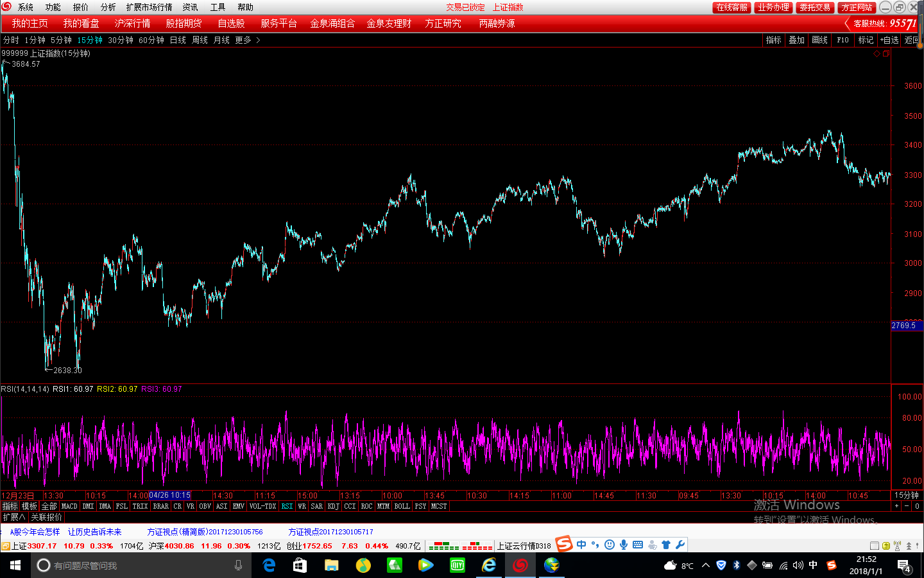
Task: Open the 扩展市场行情 menu
Action: [150, 7]
